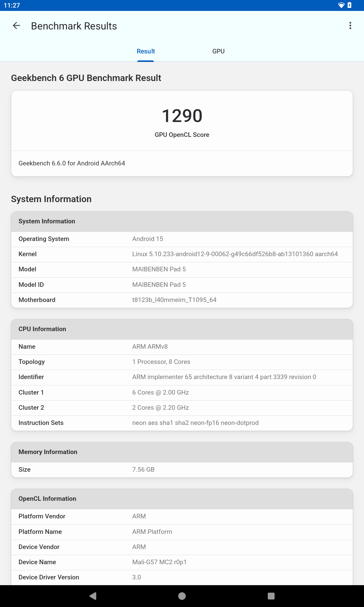
Task: Tap the ARM Device Vendor value
Action: [139, 547]
